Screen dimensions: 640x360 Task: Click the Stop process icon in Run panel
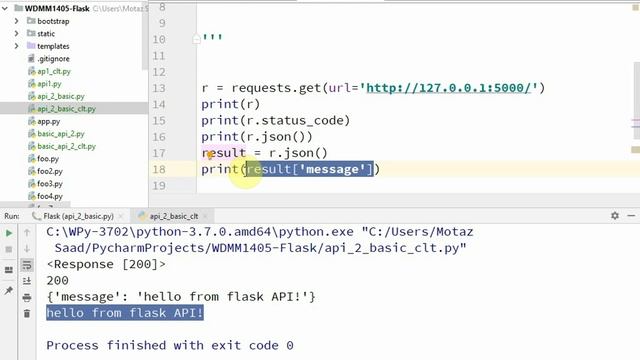(9, 249)
